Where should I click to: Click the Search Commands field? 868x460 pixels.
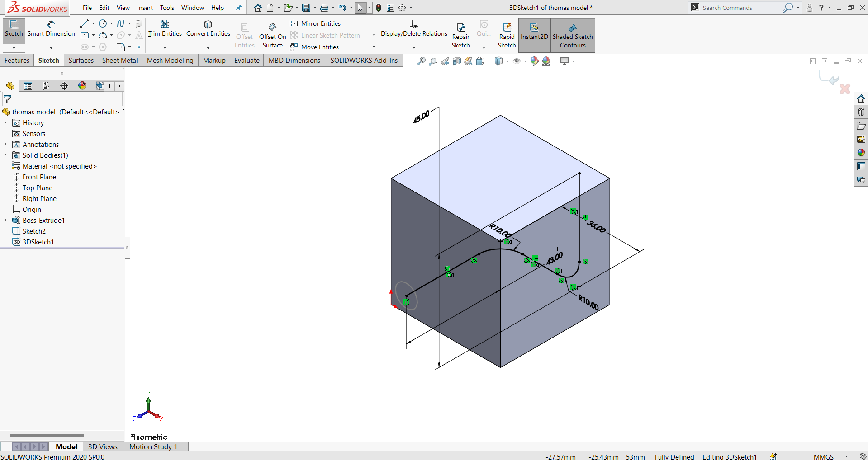point(742,8)
